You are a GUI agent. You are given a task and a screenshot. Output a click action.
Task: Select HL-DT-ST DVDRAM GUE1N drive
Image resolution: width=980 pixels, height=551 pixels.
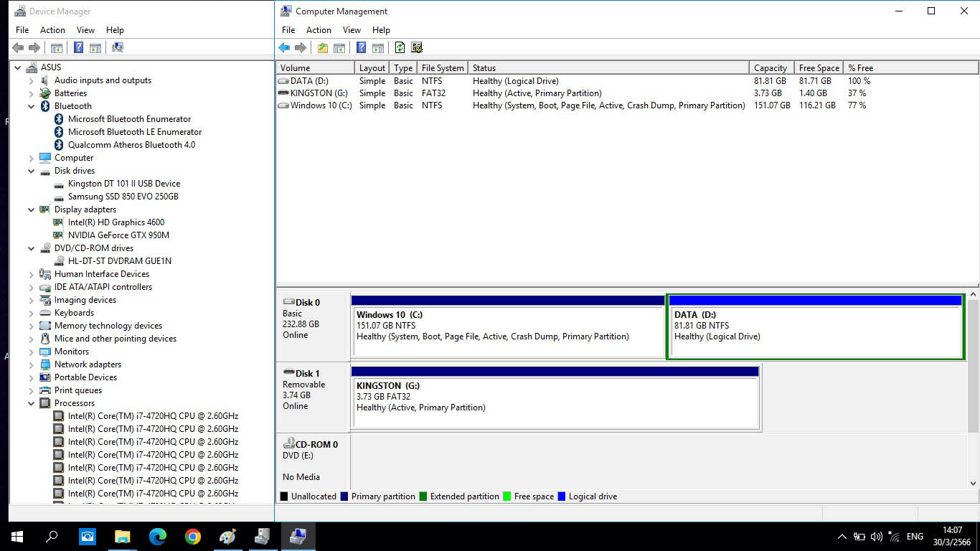(x=120, y=261)
